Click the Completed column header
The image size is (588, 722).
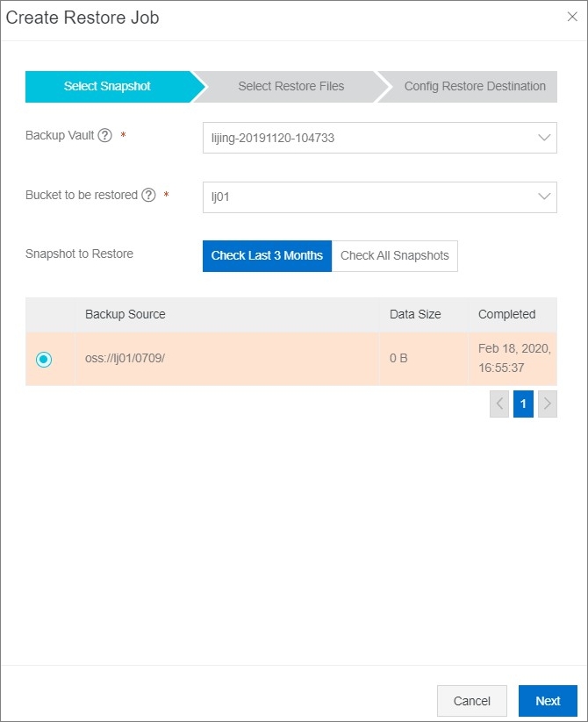506,314
